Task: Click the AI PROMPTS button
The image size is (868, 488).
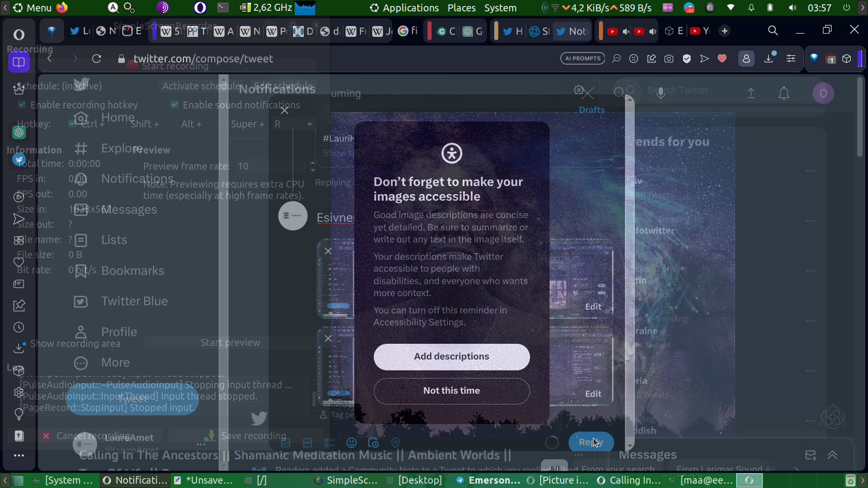Action: pos(583,59)
